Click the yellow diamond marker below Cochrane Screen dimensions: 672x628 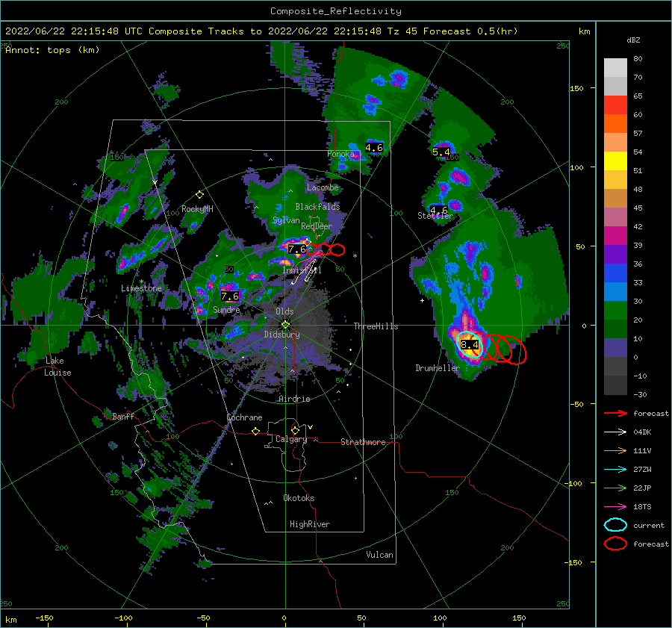256,431
